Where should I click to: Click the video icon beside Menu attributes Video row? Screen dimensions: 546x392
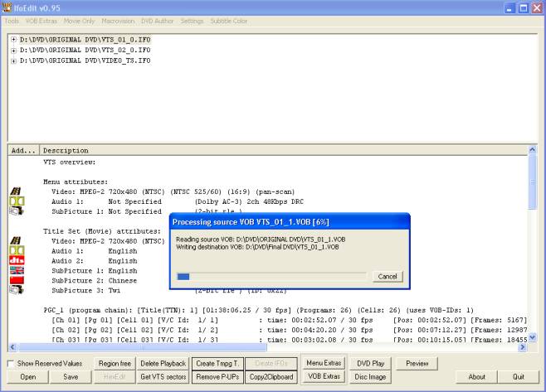coord(16,191)
